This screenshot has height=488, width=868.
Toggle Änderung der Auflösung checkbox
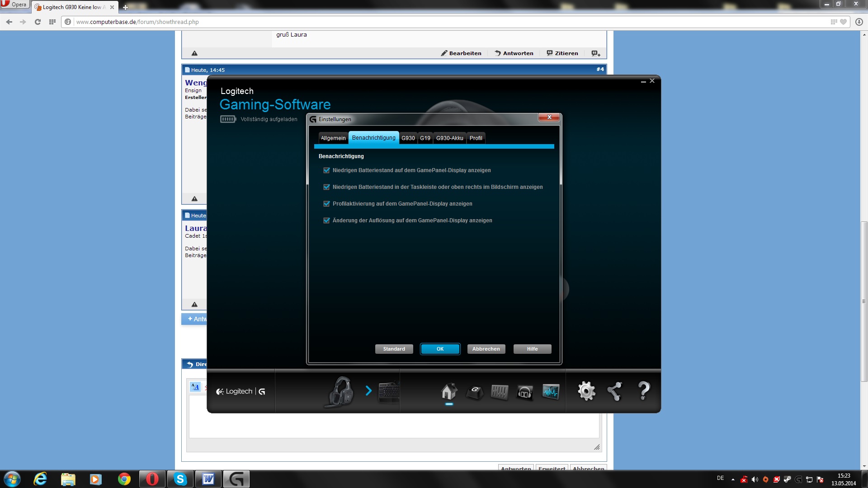click(326, 221)
